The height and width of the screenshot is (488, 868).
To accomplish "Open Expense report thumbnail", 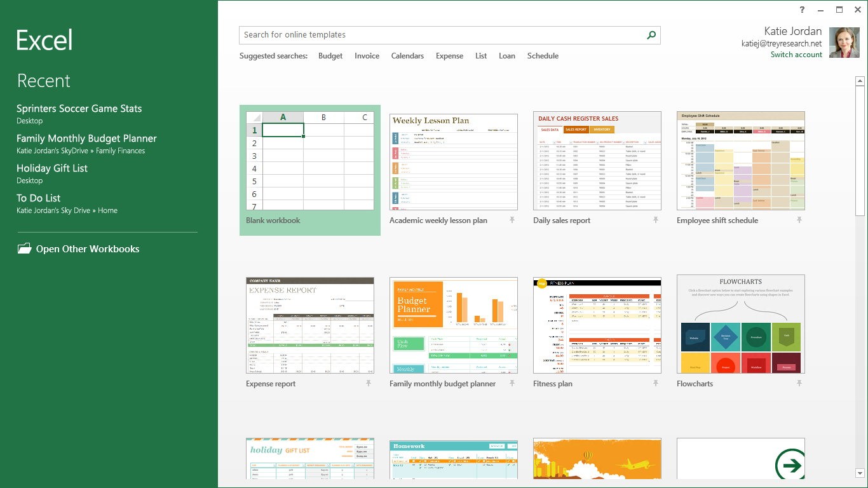I will [x=310, y=325].
